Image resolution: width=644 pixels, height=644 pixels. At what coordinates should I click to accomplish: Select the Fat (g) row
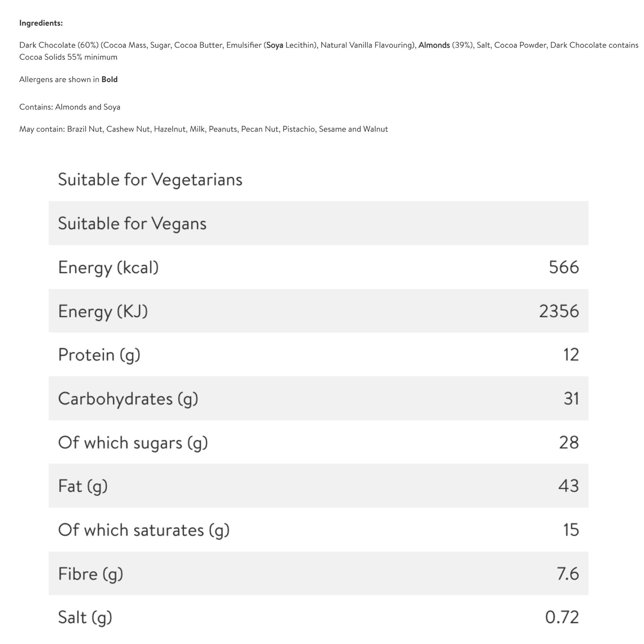318,486
